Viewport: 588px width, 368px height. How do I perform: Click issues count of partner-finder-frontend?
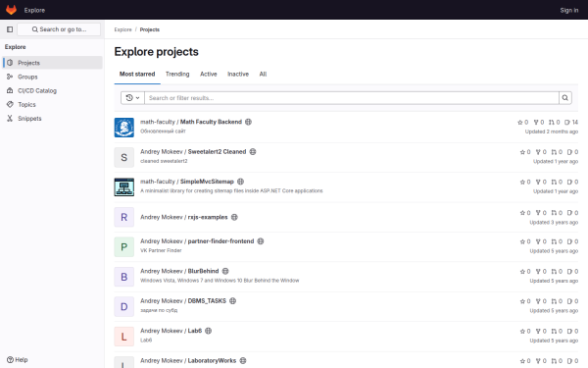click(572, 241)
